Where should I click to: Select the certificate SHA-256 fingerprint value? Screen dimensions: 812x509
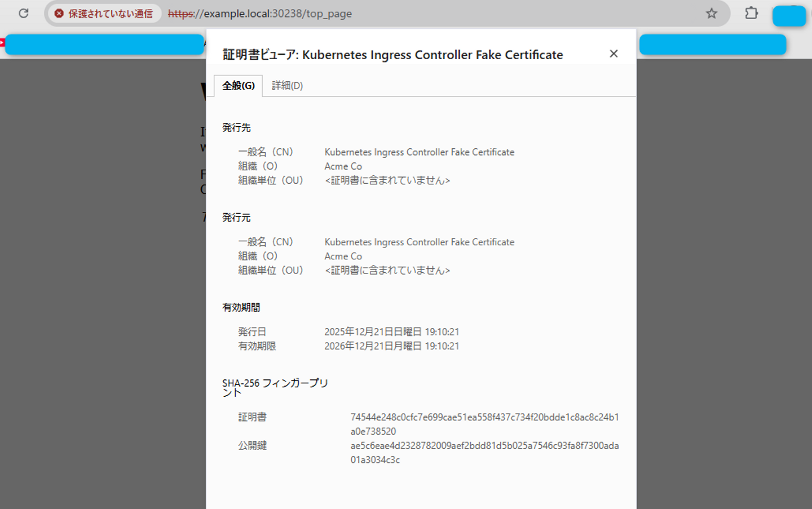pos(484,424)
